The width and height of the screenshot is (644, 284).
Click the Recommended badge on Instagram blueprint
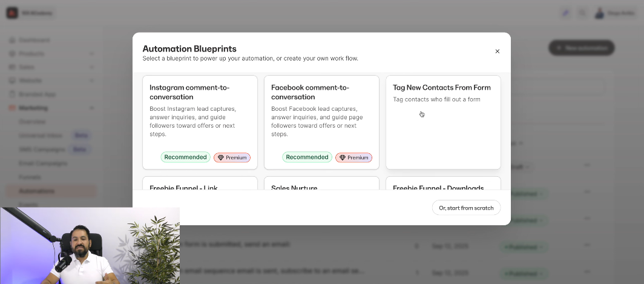click(185, 157)
